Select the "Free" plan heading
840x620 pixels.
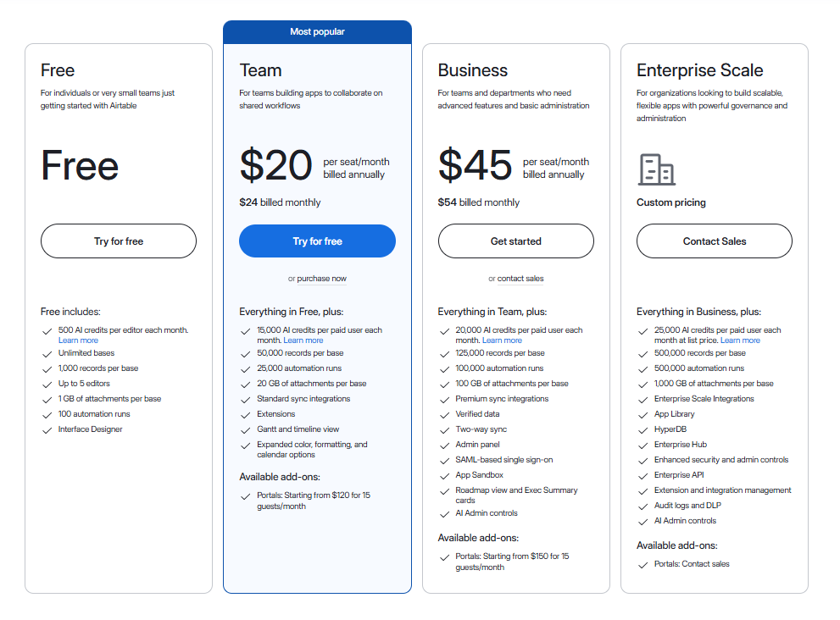pyautogui.click(x=60, y=70)
